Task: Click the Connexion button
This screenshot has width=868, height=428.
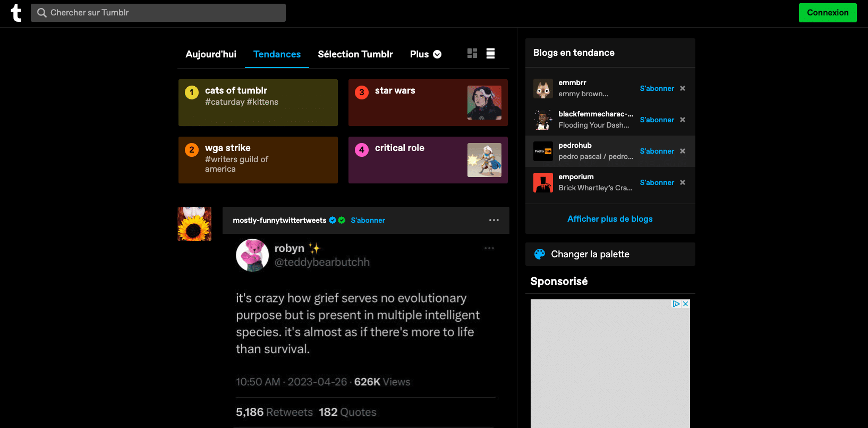Action: tap(827, 13)
